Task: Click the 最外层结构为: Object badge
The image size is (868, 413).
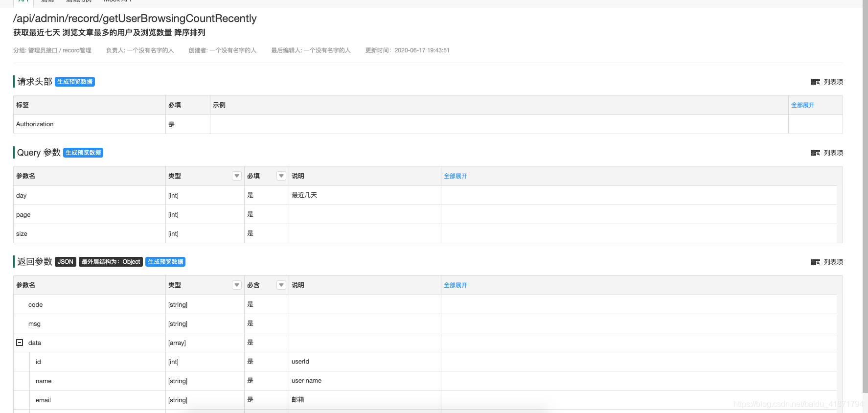Action: point(111,262)
